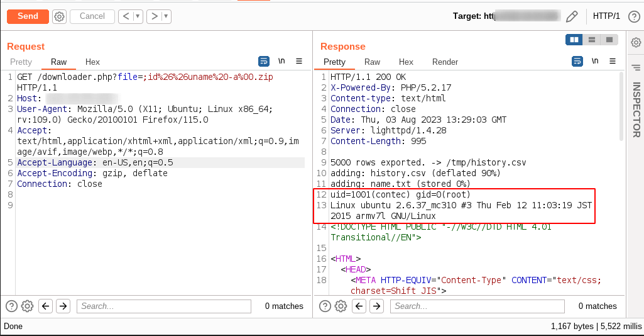Open help for Request search bar
The image size is (644, 336).
[x=11, y=306]
